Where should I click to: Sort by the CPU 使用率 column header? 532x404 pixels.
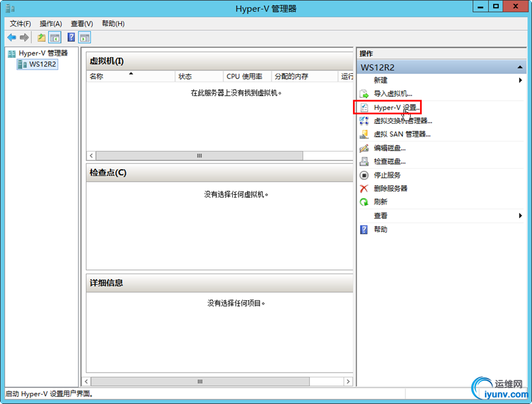pos(247,77)
